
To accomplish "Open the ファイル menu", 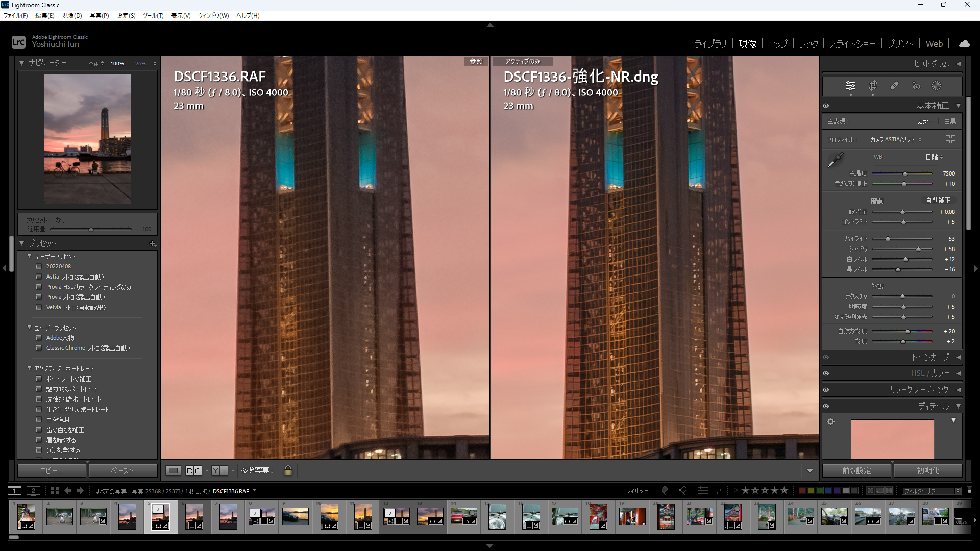I will (15, 16).
